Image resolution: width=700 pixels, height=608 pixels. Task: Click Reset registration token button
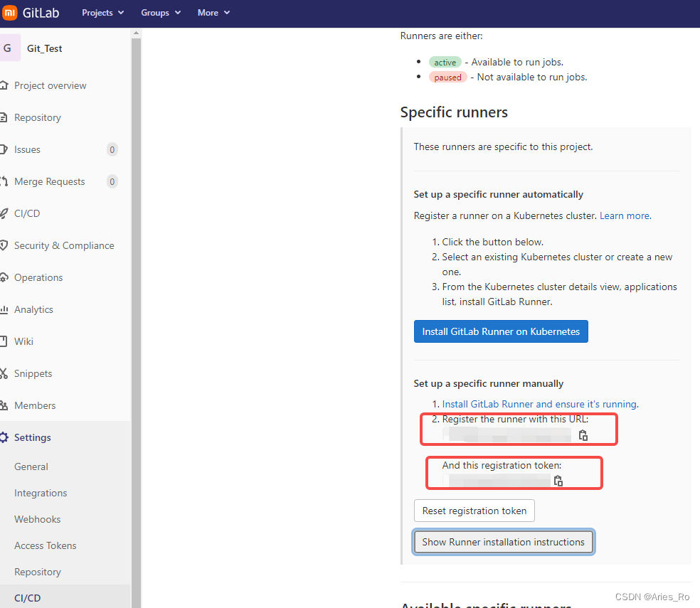(x=474, y=511)
